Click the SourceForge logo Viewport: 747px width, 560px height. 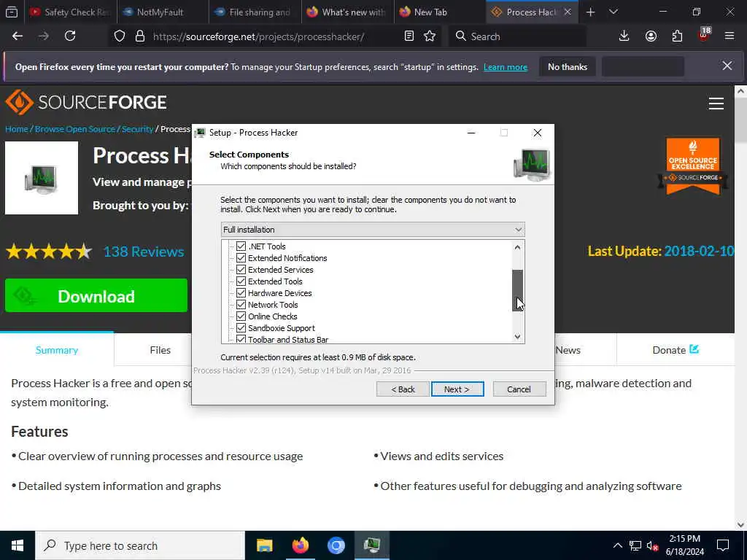tap(86, 102)
